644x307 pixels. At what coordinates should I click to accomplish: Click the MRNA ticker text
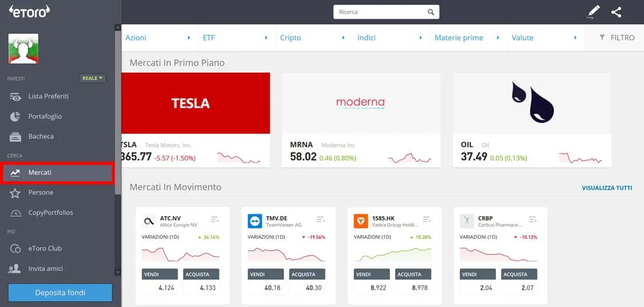click(x=301, y=145)
